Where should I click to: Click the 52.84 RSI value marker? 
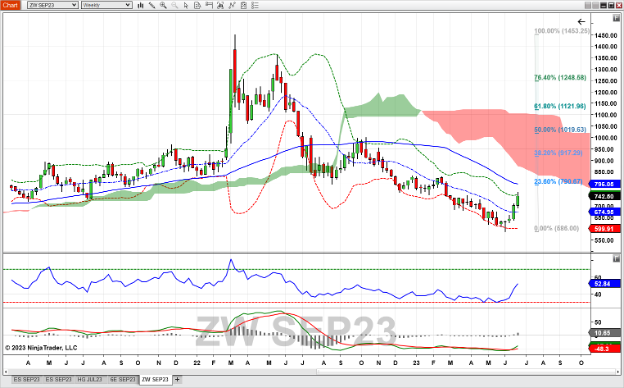pyautogui.click(x=604, y=284)
